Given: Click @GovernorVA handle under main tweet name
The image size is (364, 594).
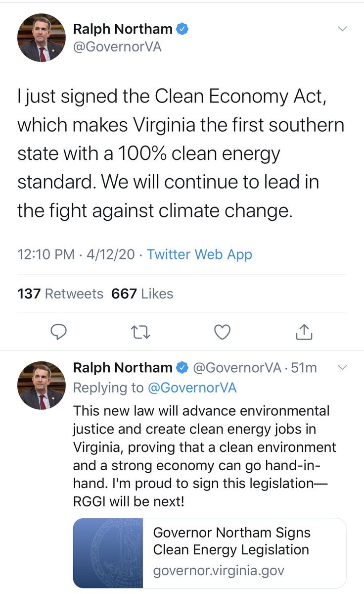Looking at the screenshot, I should pyautogui.click(x=117, y=47).
